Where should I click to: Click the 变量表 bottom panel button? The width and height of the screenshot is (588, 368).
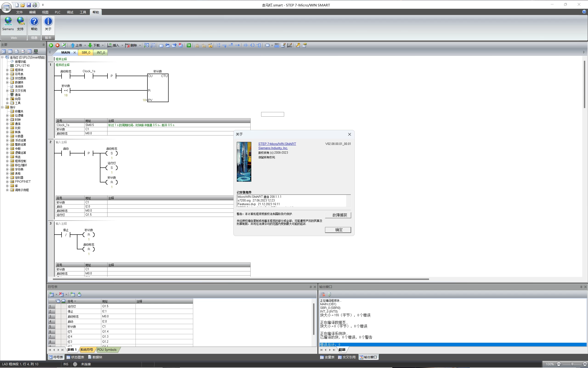coord(327,357)
